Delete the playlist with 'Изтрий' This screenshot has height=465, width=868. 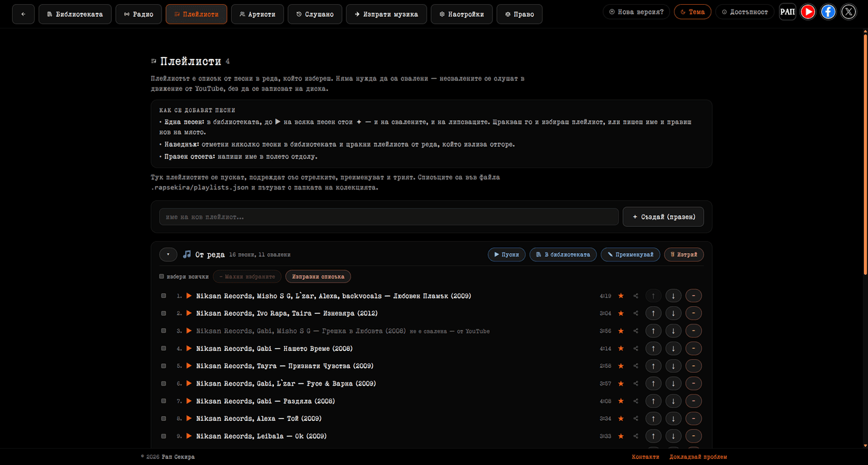(684, 255)
